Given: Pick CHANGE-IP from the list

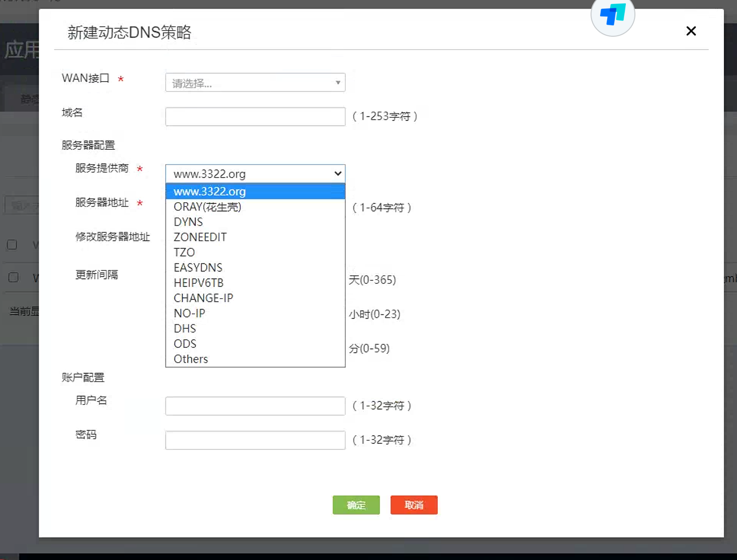Looking at the screenshot, I should (x=255, y=298).
